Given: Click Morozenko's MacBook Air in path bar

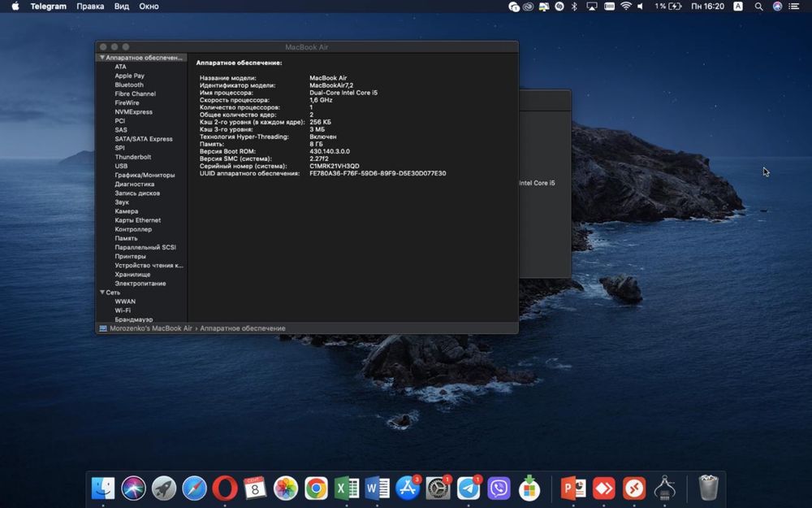Looking at the screenshot, I should [x=151, y=328].
